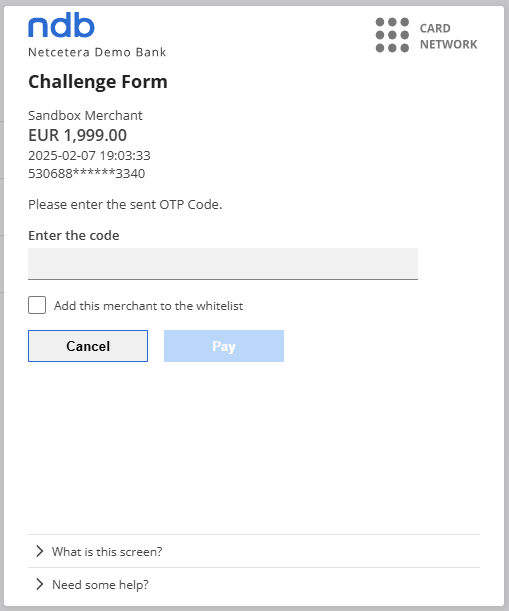Click the transaction date 2025-02-07 19:03:33
Screen dimensions: 509x611
89,155
